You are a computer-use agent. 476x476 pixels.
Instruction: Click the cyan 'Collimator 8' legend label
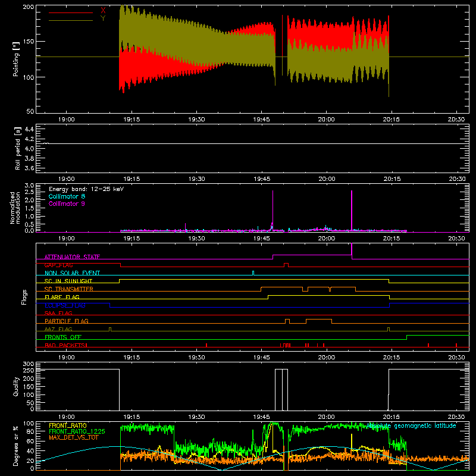(67, 196)
